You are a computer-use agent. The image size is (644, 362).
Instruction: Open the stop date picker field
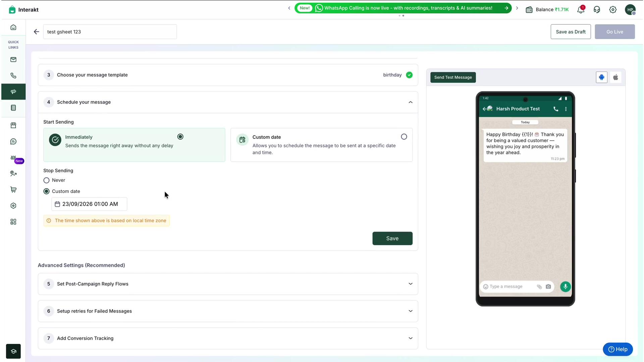(89, 204)
